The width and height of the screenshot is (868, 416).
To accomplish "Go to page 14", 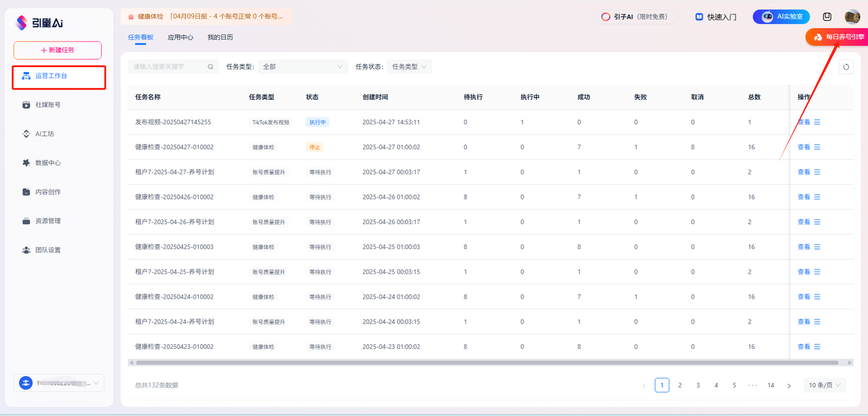I will [771, 385].
